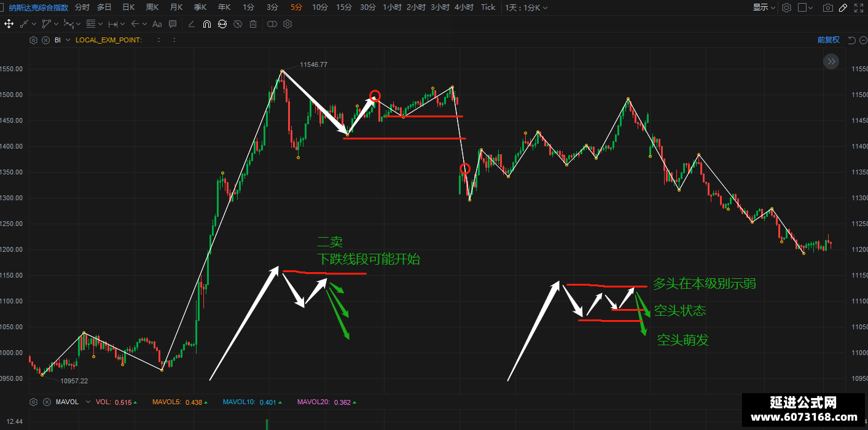The image size is (868, 430).
Task: Enter fullscreen chart mode
Action: [x=859, y=7]
